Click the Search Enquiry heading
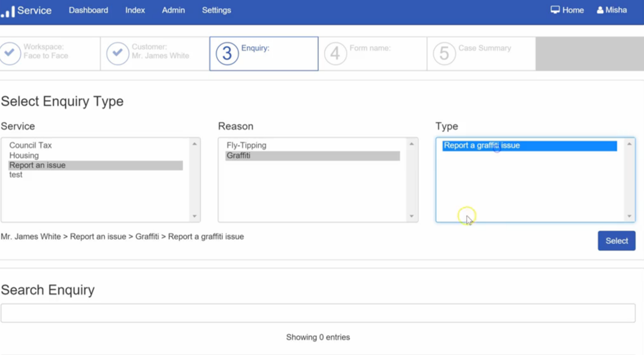The image size is (644, 355). 48,290
